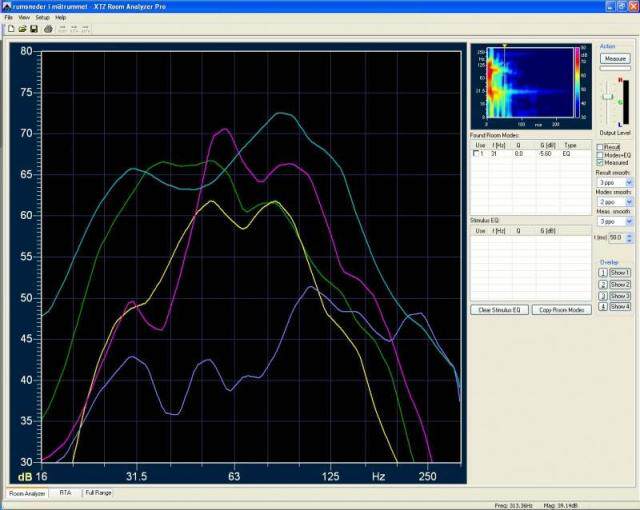Click the G [dB] column header in Found Room Modes
The width and height of the screenshot is (640, 510).
548,145
